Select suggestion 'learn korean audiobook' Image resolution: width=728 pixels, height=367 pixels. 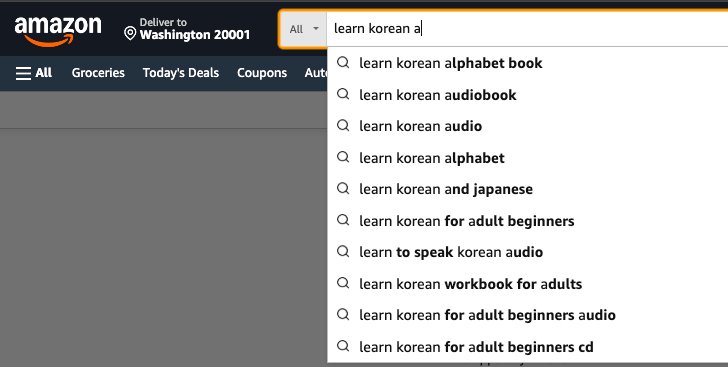[x=527, y=95]
